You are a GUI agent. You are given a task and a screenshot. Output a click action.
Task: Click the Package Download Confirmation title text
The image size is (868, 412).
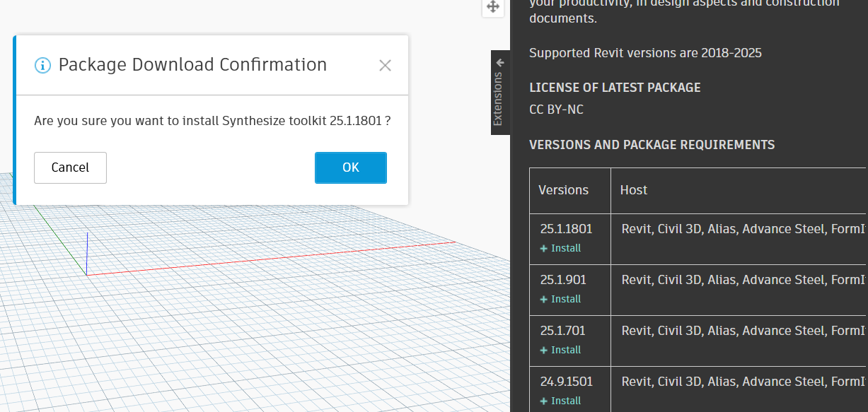coord(192,65)
